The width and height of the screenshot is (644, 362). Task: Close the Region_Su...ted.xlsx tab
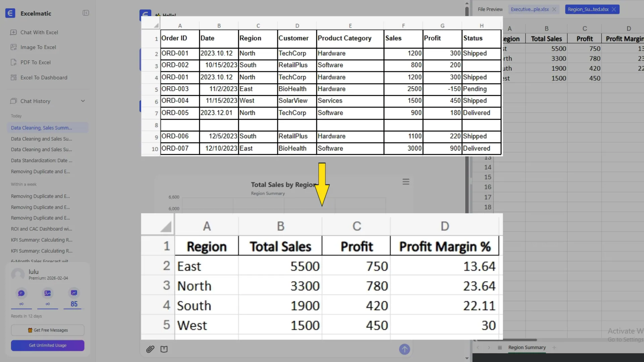614,9
